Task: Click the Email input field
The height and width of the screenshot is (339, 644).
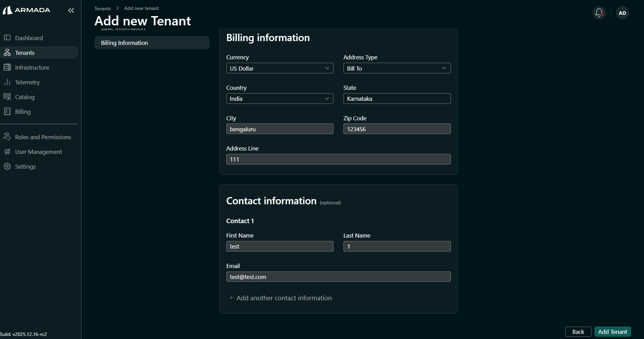Action: 338,277
